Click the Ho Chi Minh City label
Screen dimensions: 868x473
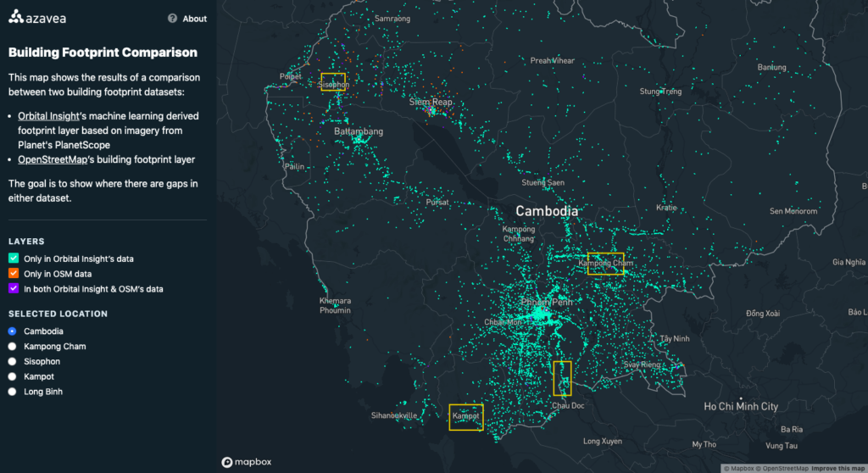(741, 407)
